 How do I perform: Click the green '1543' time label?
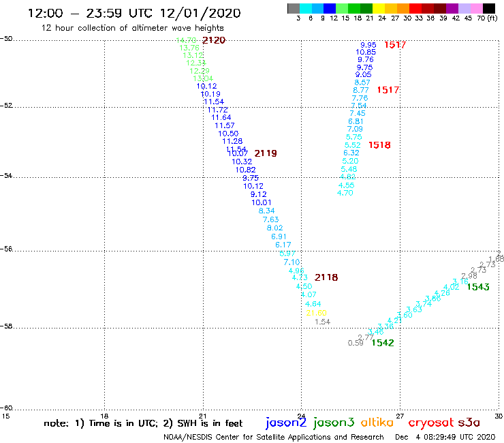pos(478,287)
